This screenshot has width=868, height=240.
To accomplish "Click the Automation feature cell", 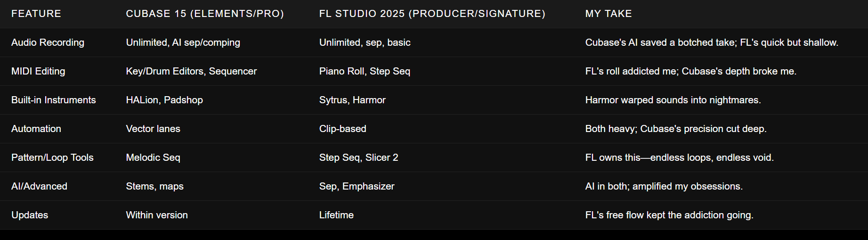I will (x=36, y=129).
